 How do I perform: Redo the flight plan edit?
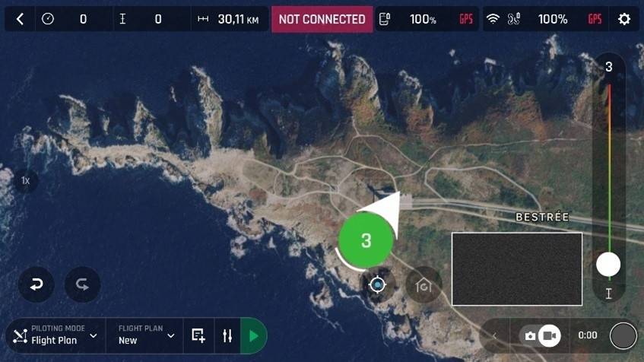tap(83, 284)
